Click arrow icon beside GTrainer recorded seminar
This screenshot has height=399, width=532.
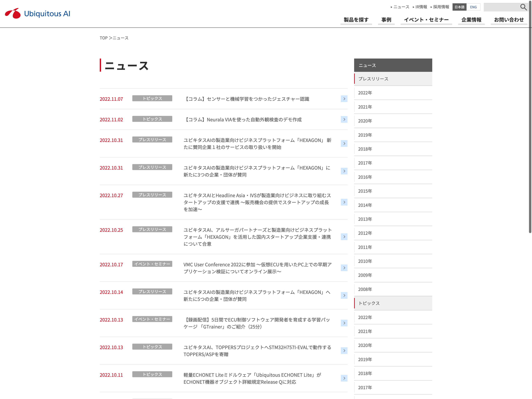[x=344, y=323]
